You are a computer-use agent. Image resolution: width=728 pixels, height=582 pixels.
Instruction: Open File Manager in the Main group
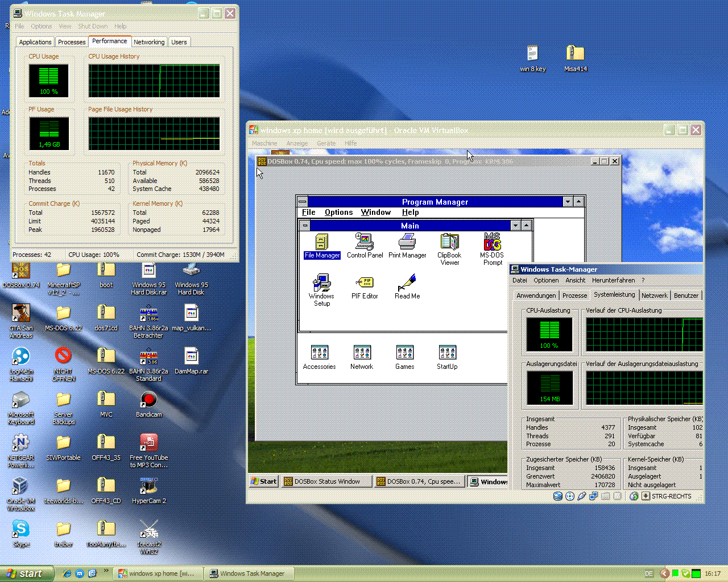click(x=322, y=246)
